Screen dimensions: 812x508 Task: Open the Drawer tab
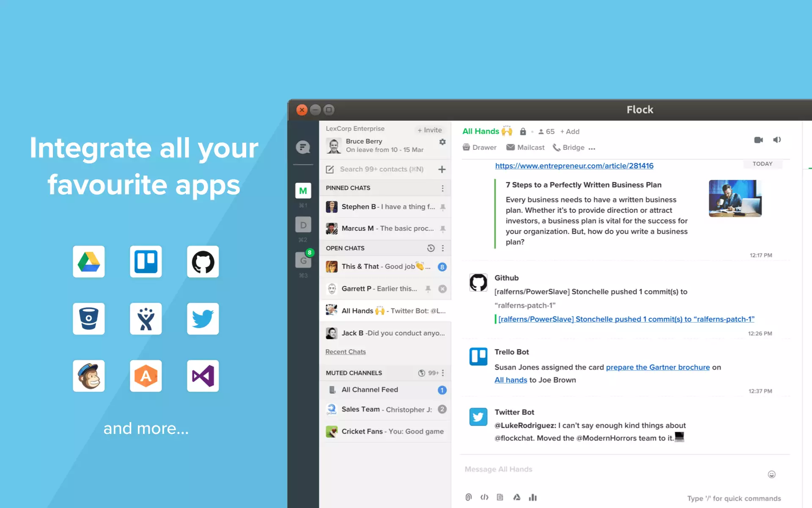click(x=480, y=147)
